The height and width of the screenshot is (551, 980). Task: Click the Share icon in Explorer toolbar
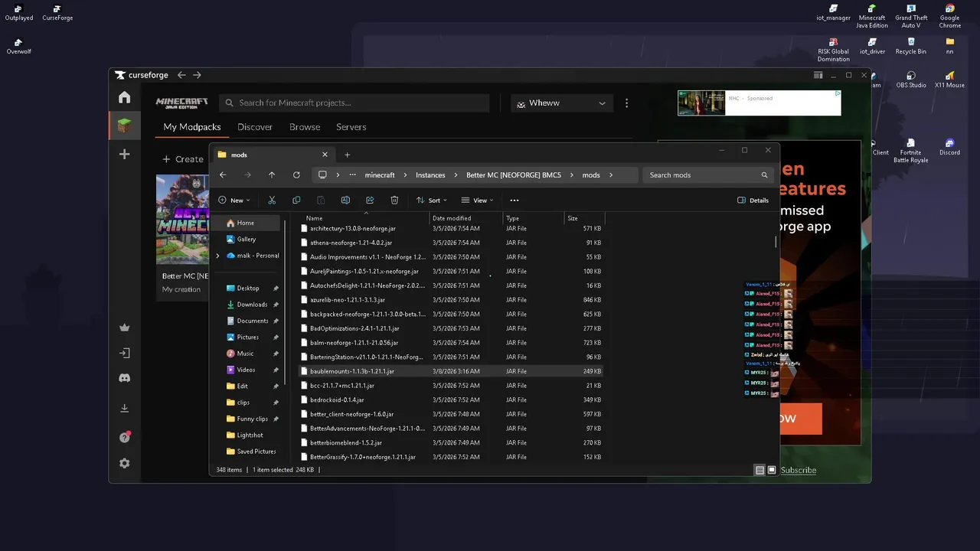click(x=370, y=201)
